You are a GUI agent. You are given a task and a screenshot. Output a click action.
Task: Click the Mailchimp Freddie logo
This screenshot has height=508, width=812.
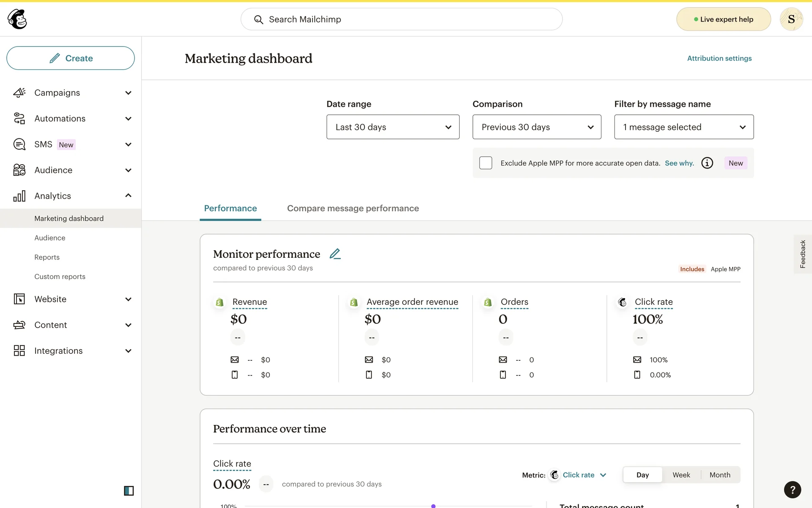pos(17,19)
